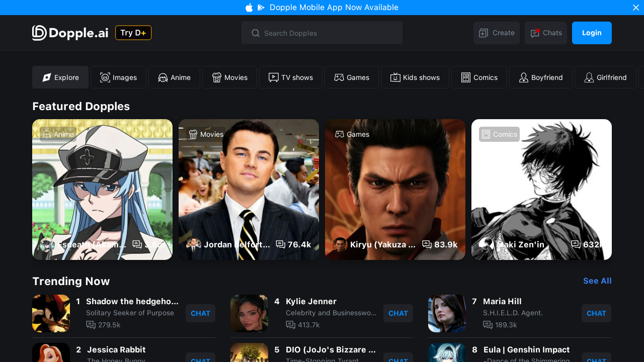Click the Boyfriend category icon
644x362 pixels.
coord(524,77)
